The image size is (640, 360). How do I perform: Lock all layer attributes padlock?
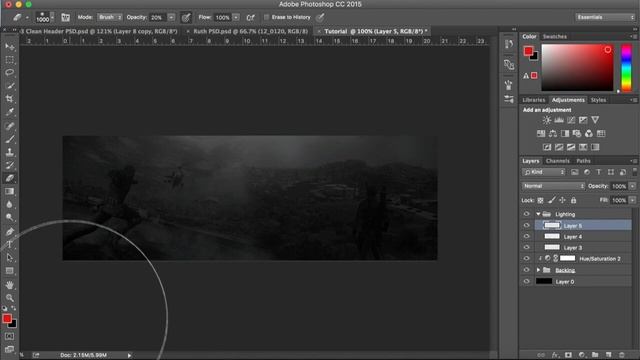(x=573, y=200)
